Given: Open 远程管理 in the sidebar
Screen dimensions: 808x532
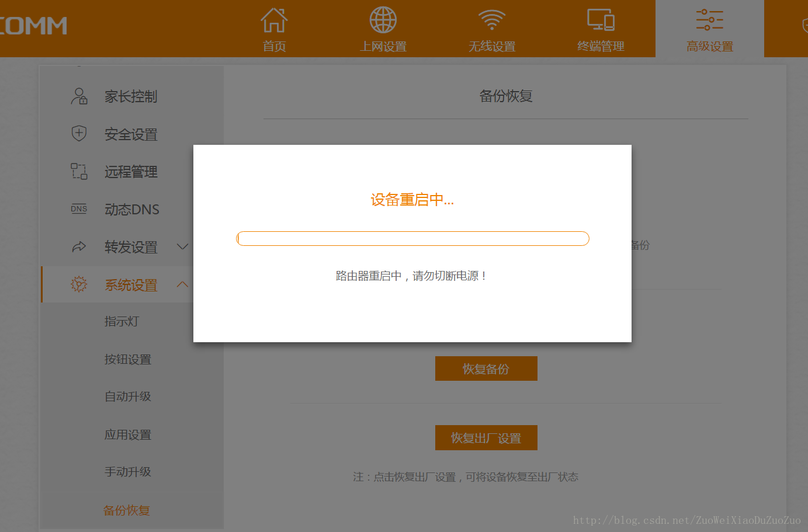Looking at the screenshot, I should pyautogui.click(x=131, y=172).
